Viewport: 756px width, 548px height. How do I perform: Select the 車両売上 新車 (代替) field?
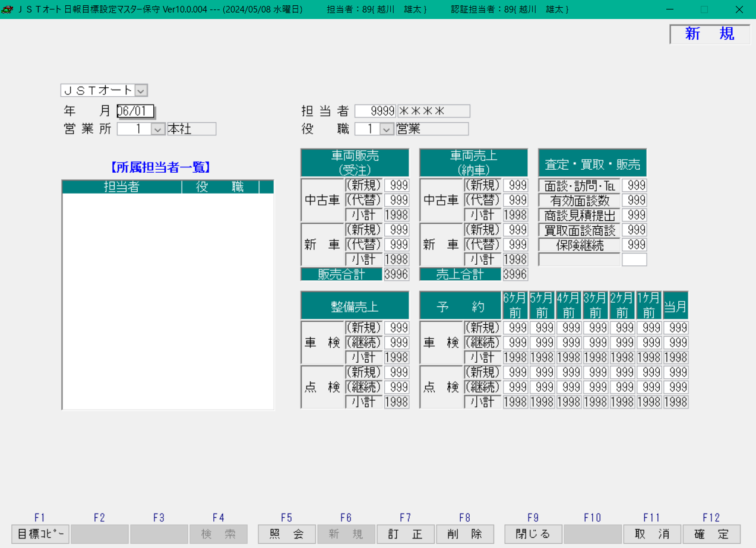click(515, 245)
